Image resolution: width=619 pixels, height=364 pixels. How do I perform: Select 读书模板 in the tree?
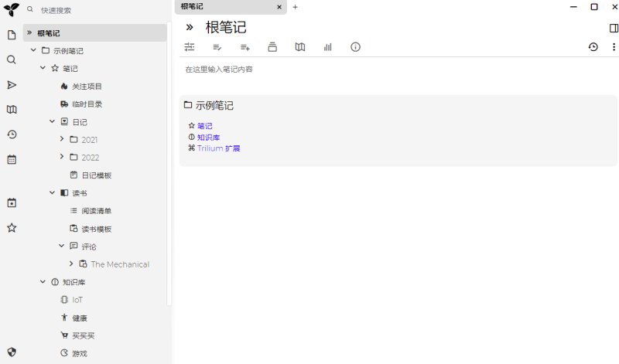pos(96,229)
